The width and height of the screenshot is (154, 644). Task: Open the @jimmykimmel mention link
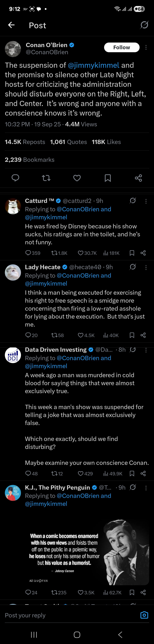click(93, 65)
